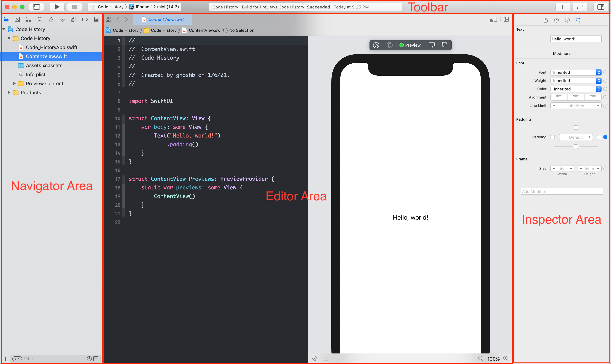Viewport: 611px width, 364px height.
Task: Toggle the leading padding checkbox
Action: 552,137
